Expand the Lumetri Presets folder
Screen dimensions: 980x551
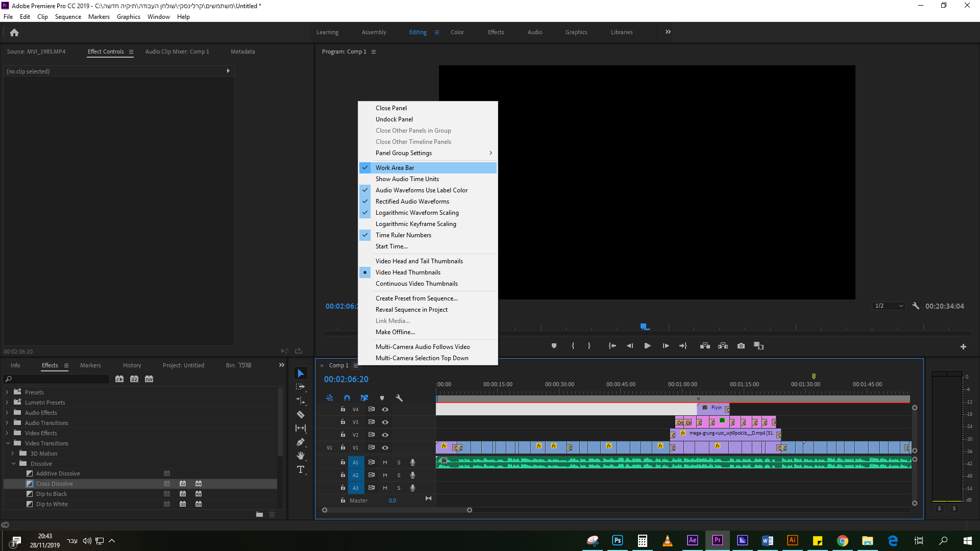[7, 403]
